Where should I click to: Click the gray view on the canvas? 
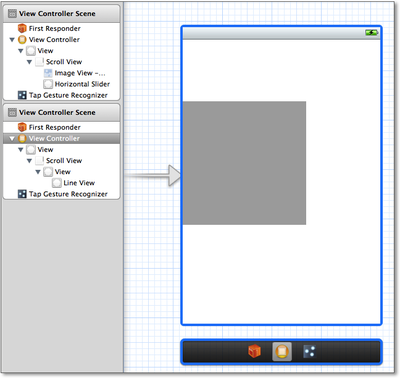[244, 163]
